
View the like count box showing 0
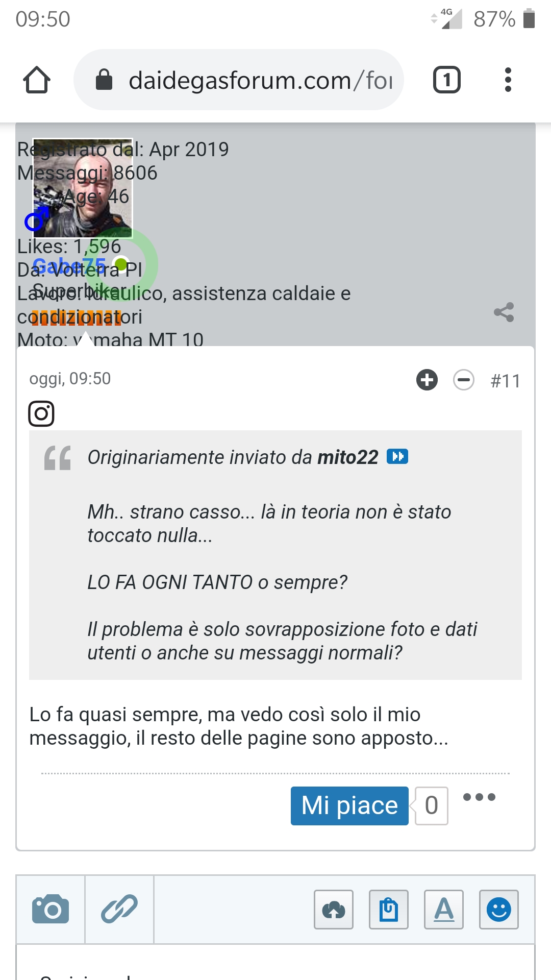pyautogui.click(x=432, y=806)
